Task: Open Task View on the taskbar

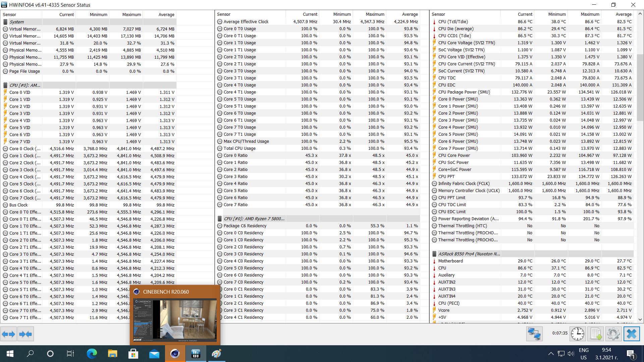Action: click(x=70, y=354)
